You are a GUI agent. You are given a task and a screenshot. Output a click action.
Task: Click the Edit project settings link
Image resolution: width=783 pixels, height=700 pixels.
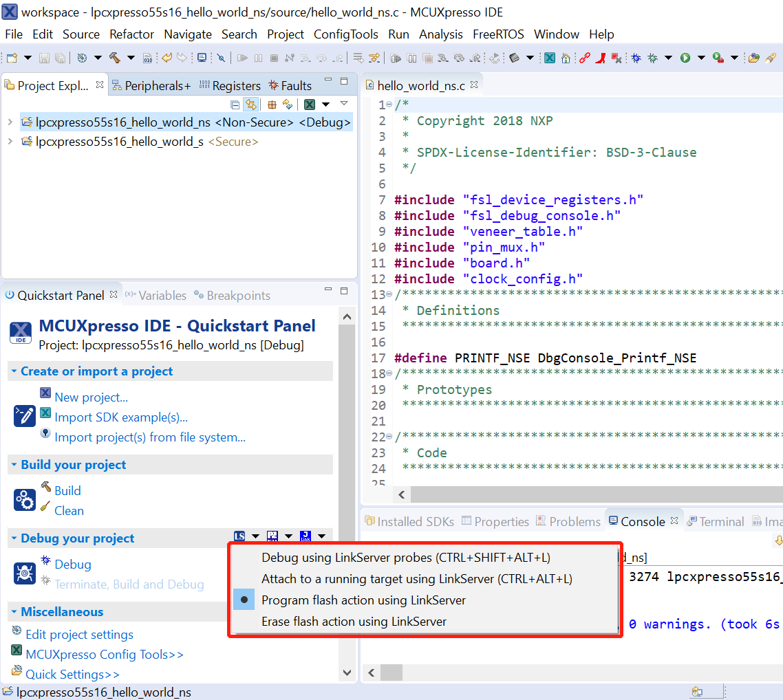pyautogui.click(x=79, y=635)
